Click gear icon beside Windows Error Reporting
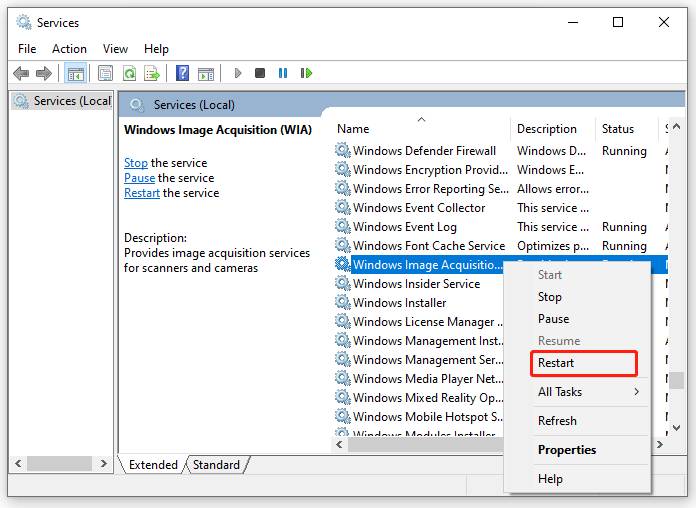This screenshot has width=696, height=508. [x=343, y=188]
